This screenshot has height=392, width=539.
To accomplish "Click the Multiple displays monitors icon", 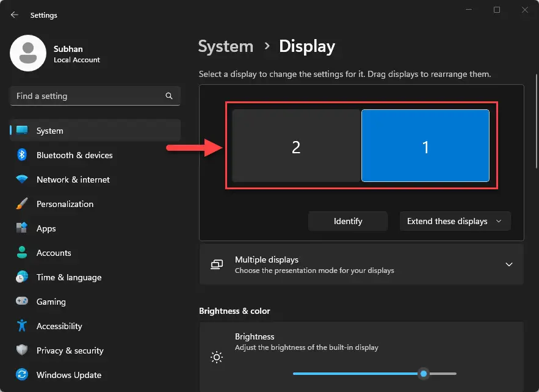I will tap(217, 264).
